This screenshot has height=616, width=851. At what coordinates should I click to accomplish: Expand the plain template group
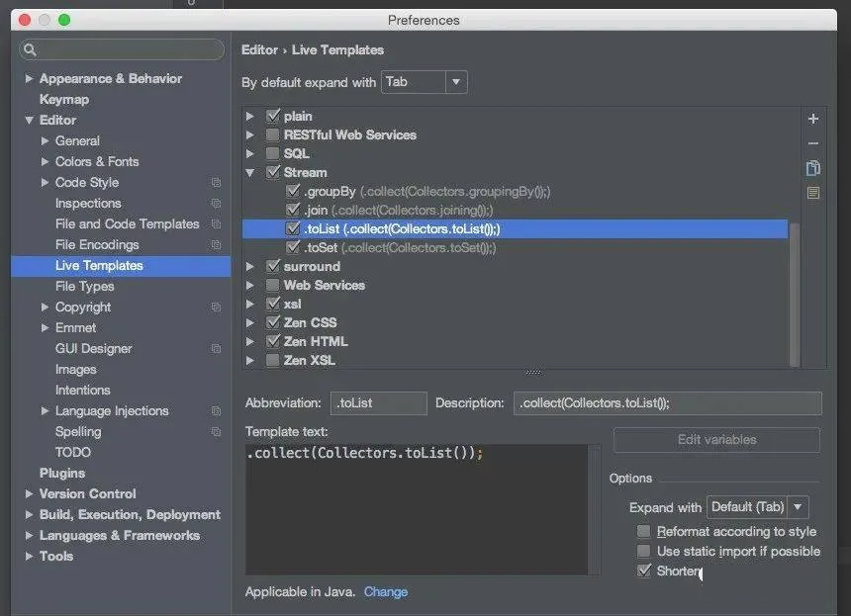(249, 116)
